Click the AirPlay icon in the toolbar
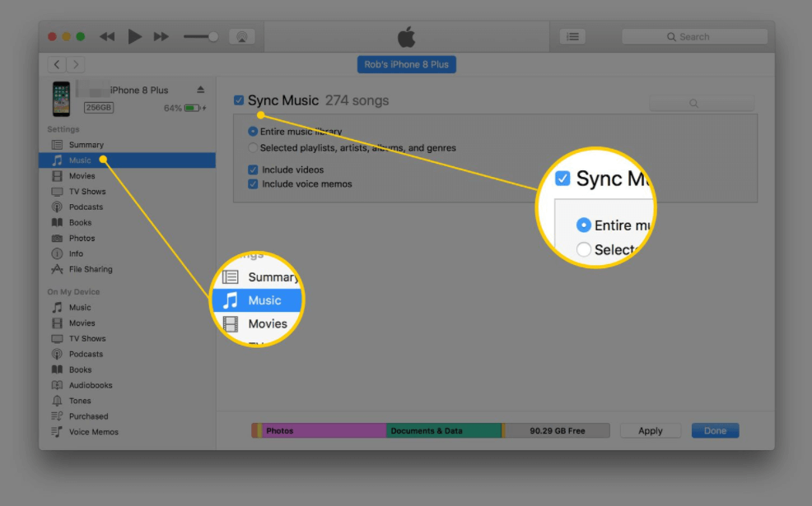812x506 pixels. point(241,37)
